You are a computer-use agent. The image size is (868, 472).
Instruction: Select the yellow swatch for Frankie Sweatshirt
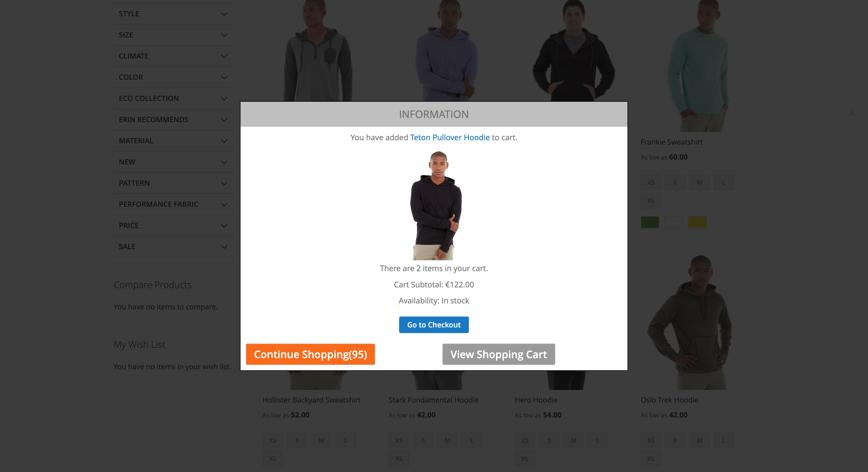697,222
